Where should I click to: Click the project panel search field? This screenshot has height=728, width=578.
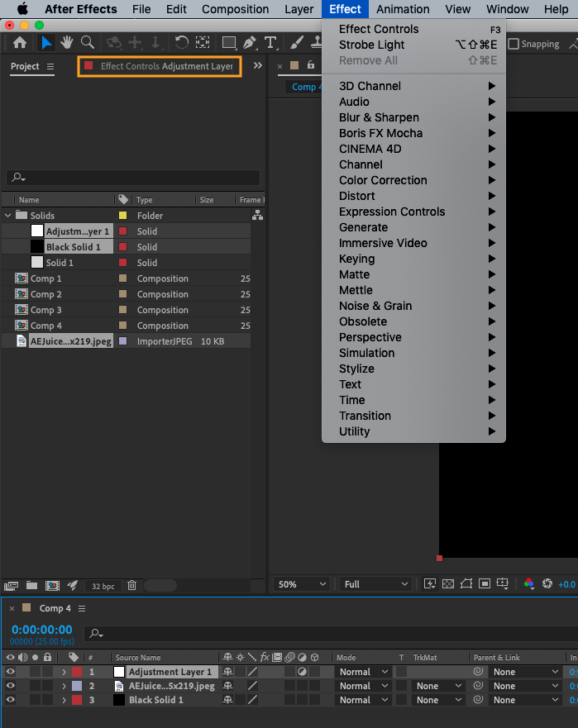(132, 178)
